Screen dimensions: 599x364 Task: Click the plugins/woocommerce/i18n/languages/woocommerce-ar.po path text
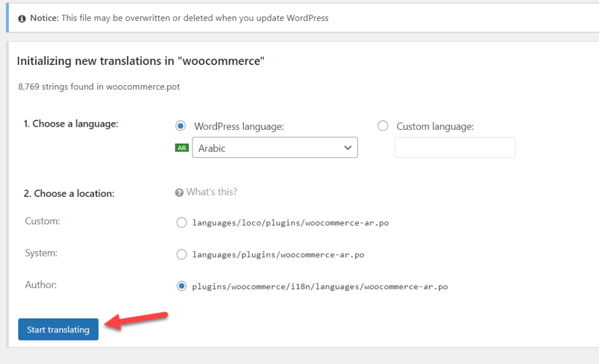click(x=320, y=286)
